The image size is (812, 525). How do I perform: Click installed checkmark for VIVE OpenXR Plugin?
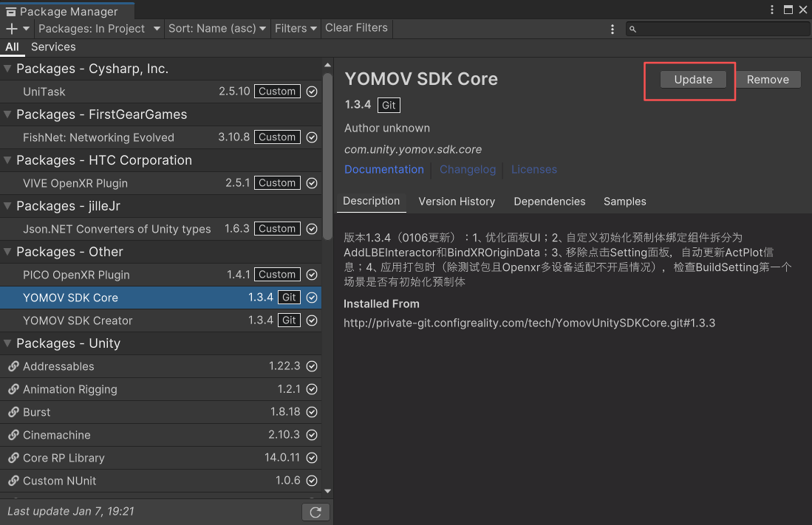point(312,183)
